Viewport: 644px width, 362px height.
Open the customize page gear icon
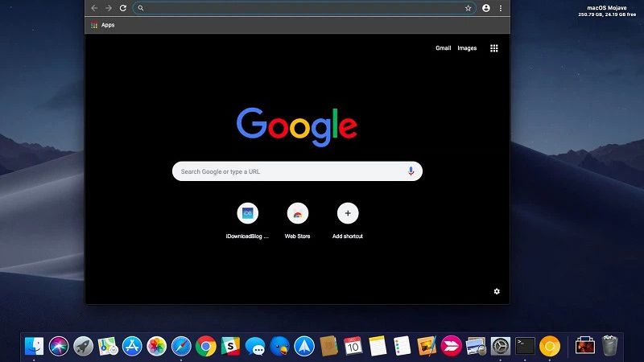point(497,291)
